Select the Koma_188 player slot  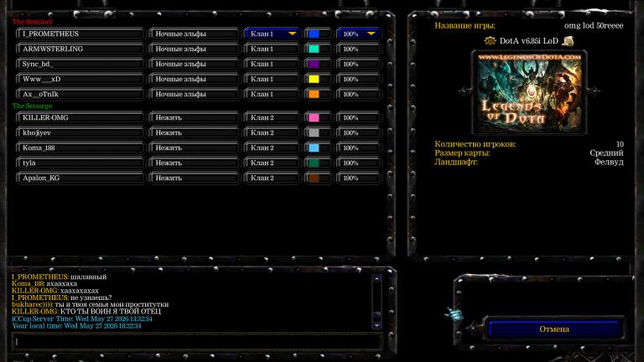click(x=80, y=147)
